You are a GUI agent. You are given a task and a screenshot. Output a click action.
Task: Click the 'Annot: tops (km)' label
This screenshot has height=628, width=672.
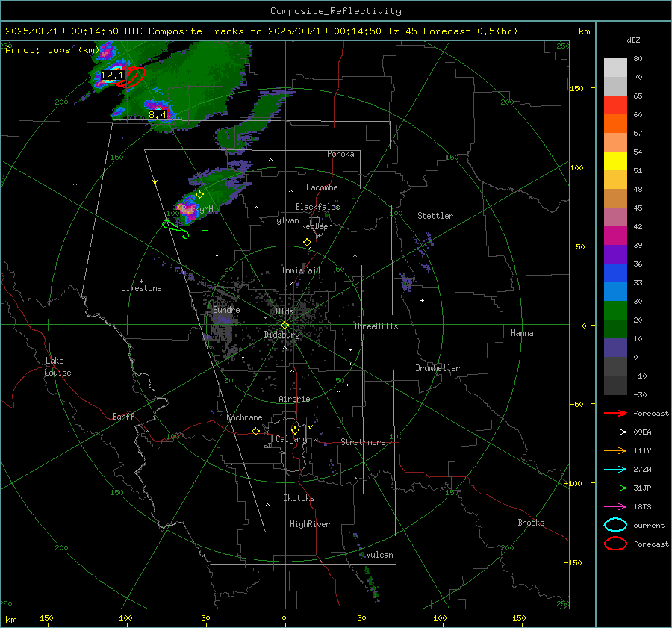[52, 50]
